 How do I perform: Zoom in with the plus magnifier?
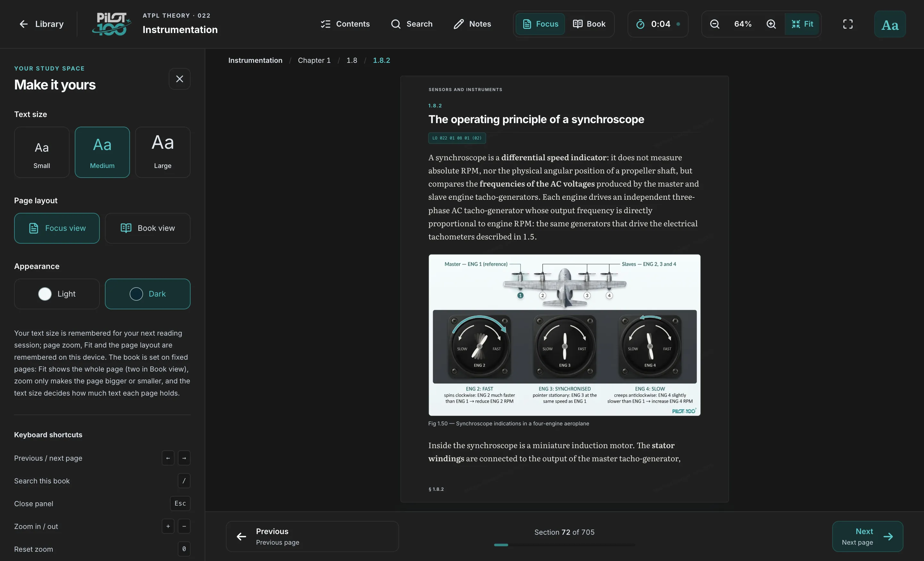pos(771,24)
